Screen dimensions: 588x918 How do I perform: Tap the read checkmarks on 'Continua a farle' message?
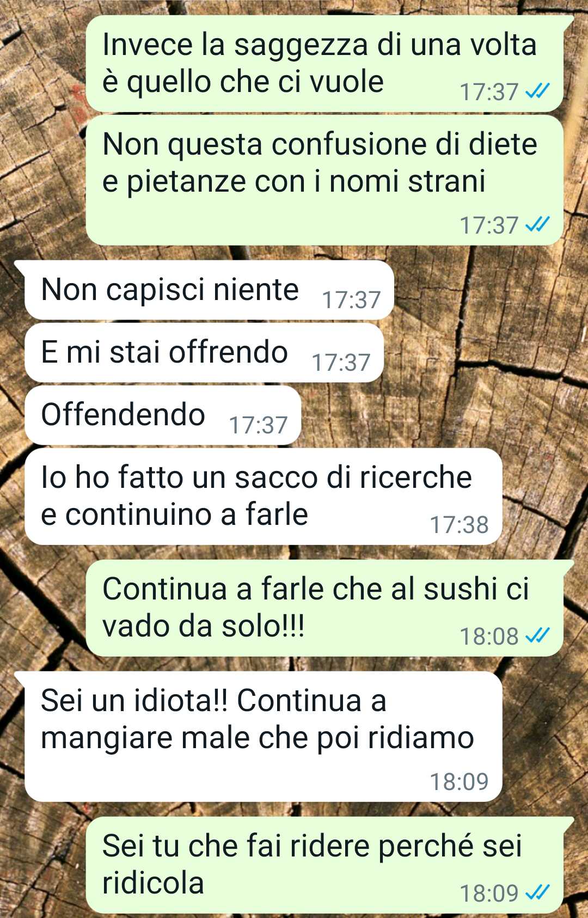(x=537, y=635)
